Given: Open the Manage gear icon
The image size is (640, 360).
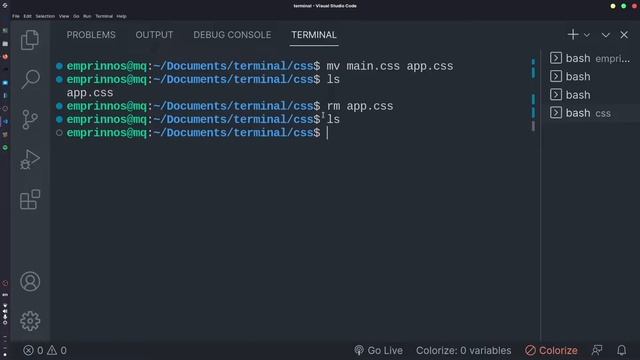Looking at the screenshot, I should point(30,321).
